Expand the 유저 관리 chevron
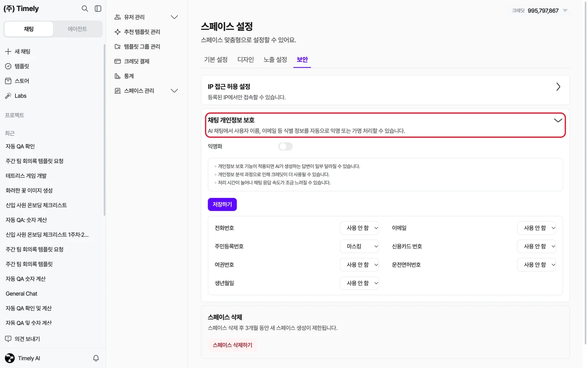Screen dimensions: 588x368 (x=175, y=17)
